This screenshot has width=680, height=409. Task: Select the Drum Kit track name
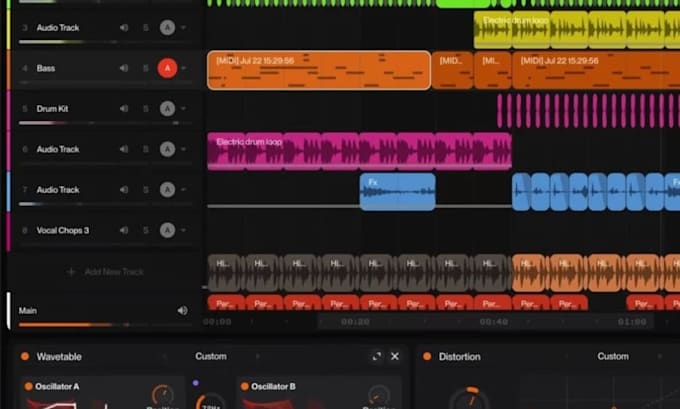(52, 108)
